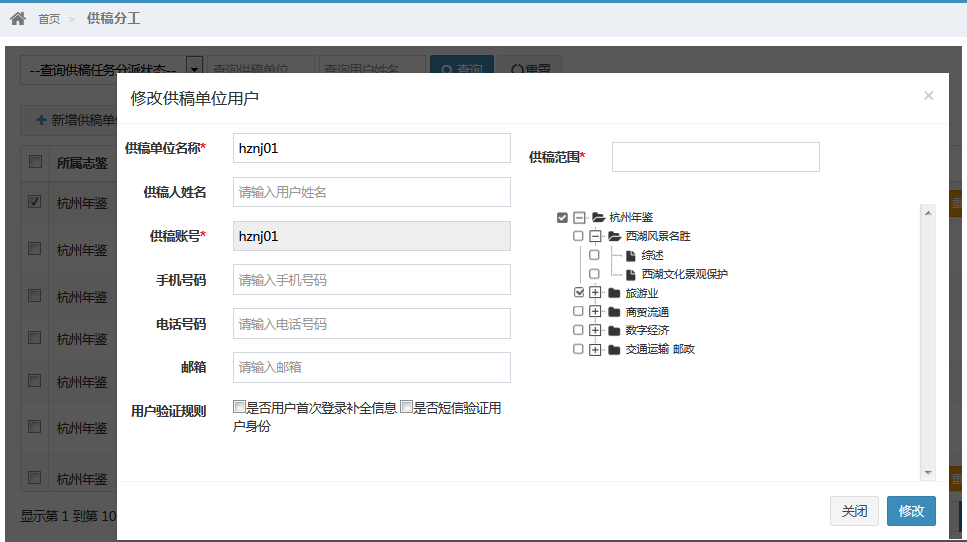
Task: Uncheck the first 杭州年鉴 table row checkbox
Action: coord(35,202)
